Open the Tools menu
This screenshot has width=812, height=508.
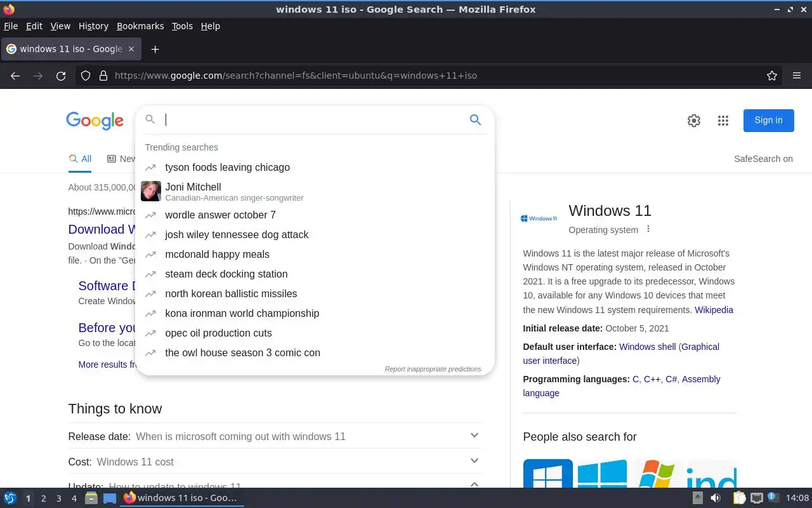[x=182, y=26]
